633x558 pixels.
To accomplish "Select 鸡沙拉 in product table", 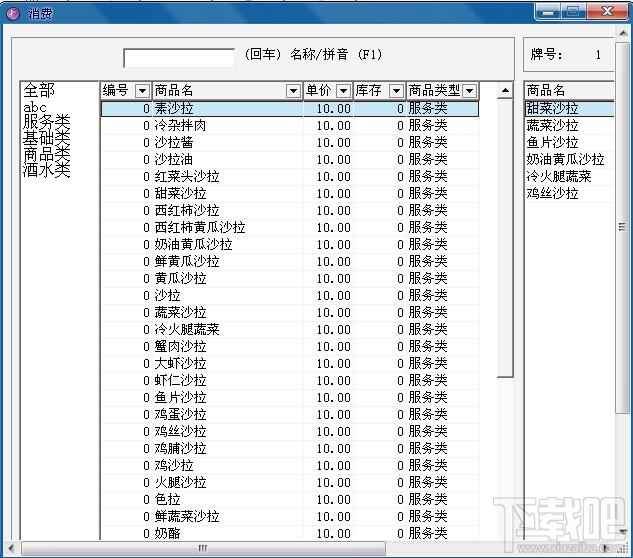I will click(289, 465).
